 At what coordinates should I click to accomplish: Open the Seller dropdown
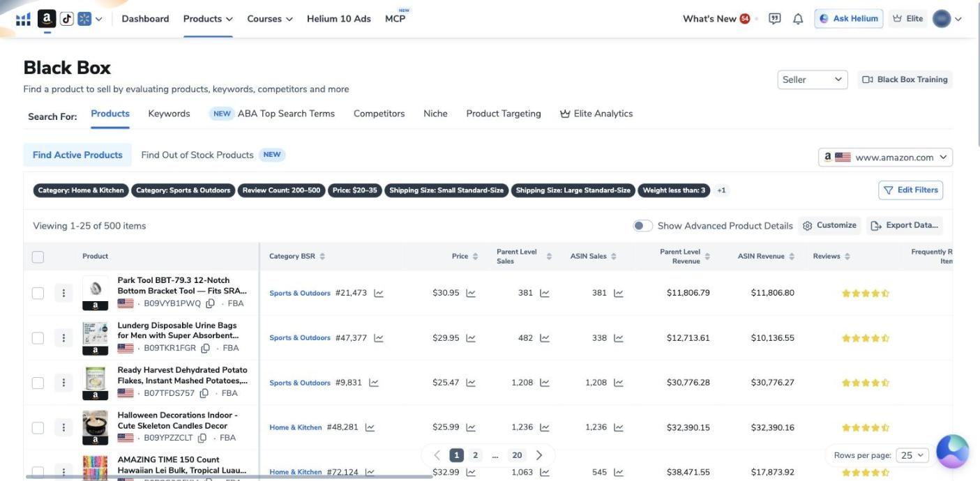(x=813, y=79)
